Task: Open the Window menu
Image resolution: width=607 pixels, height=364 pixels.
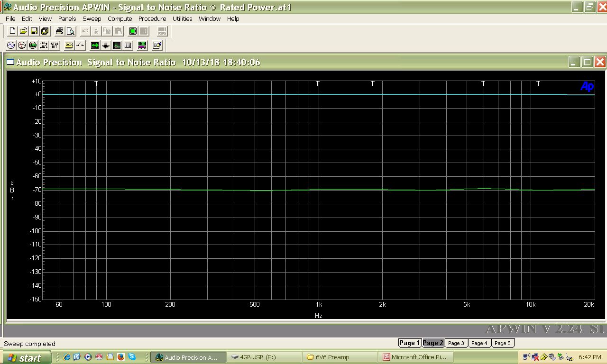Action: (210, 19)
